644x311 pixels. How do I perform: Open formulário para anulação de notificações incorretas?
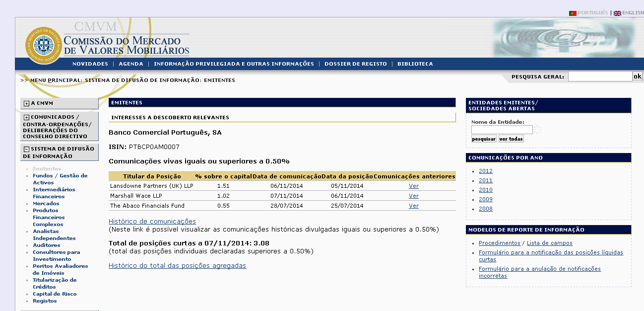coord(540,272)
